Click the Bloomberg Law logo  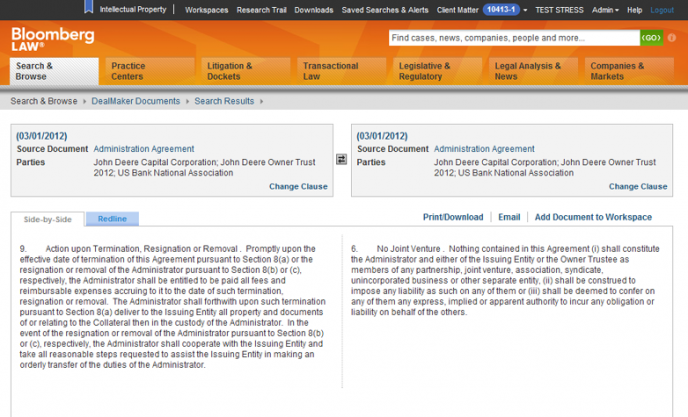[x=39, y=39]
